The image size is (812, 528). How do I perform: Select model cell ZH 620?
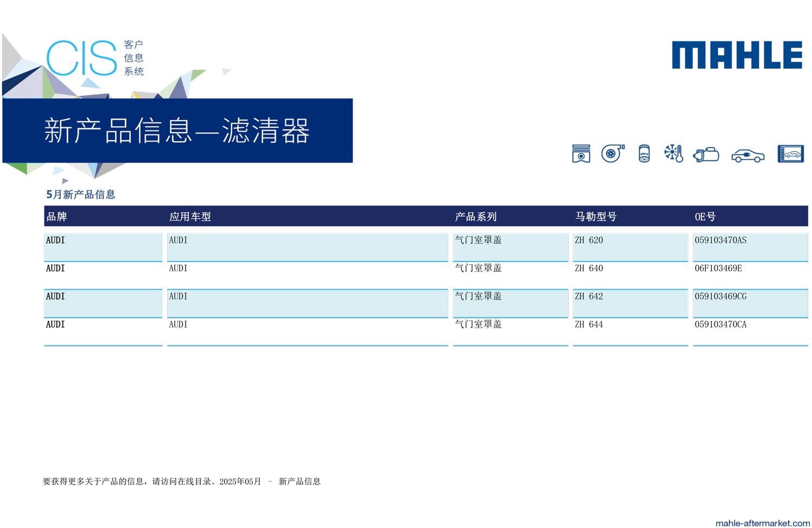coord(630,247)
